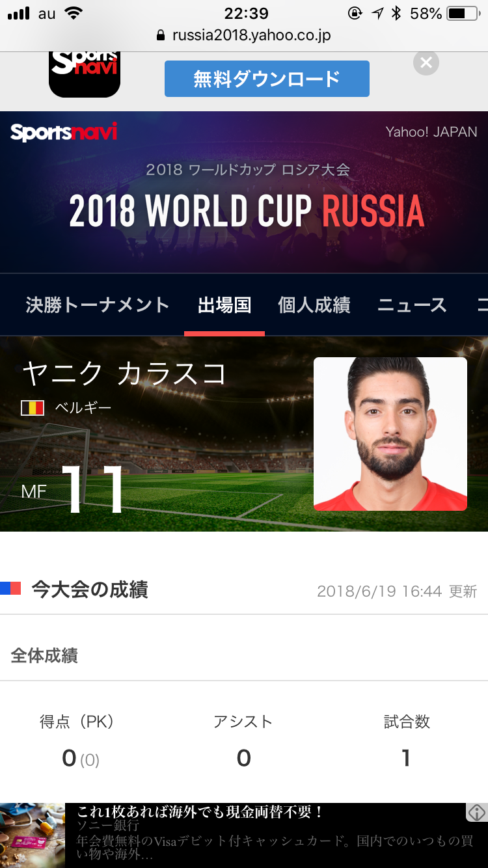
Task: Open the 個人成績 tab
Action: pyautogui.click(x=314, y=305)
